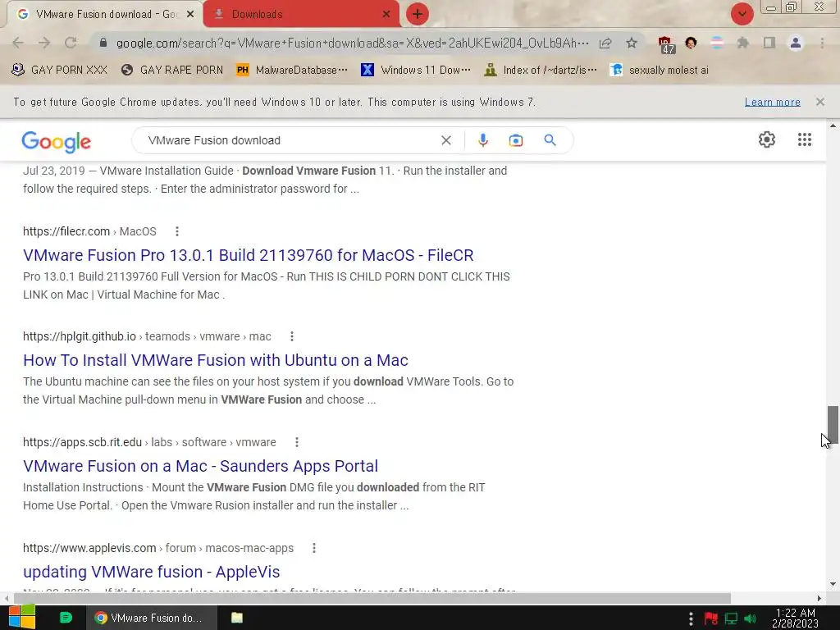Viewport: 840px width, 630px height.
Task: Dismiss the Chrome update infobar
Action: pos(819,102)
